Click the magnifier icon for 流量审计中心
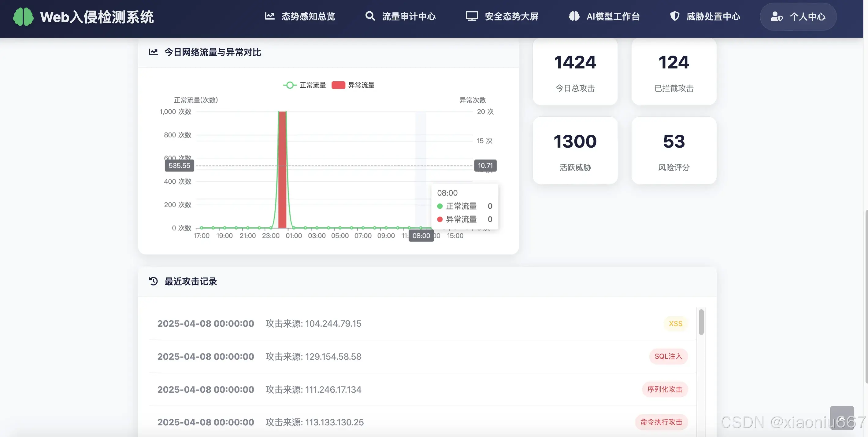 click(370, 16)
